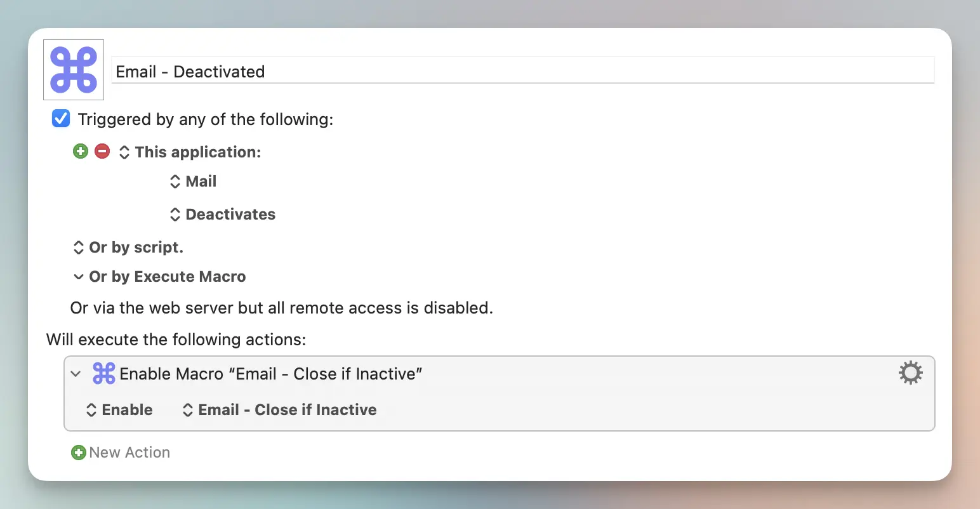Click the large macro command icon

point(74,70)
